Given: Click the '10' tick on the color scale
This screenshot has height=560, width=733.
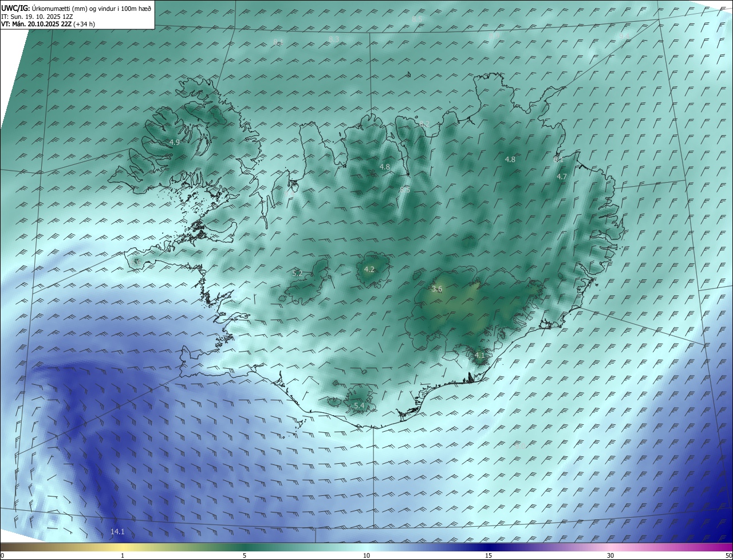Looking at the screenshot, I should click(x=366, y=556).
